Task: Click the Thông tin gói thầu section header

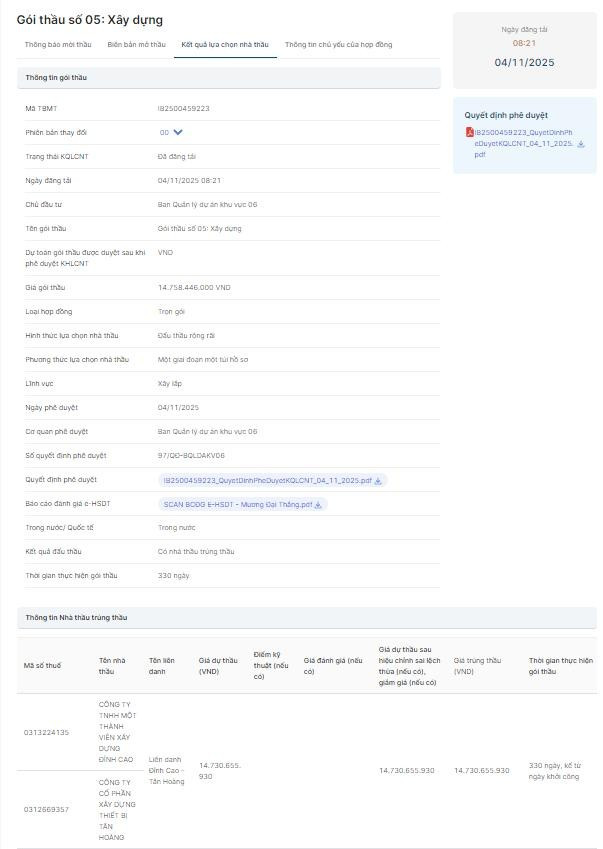Action: coord(56,77)
